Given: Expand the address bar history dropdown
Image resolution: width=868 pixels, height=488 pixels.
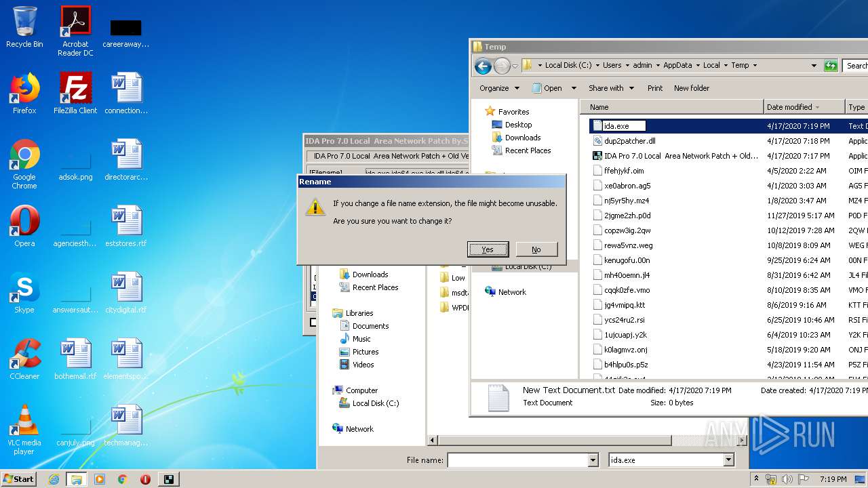Looking at the screenshot, I should [x=814, y=66].
